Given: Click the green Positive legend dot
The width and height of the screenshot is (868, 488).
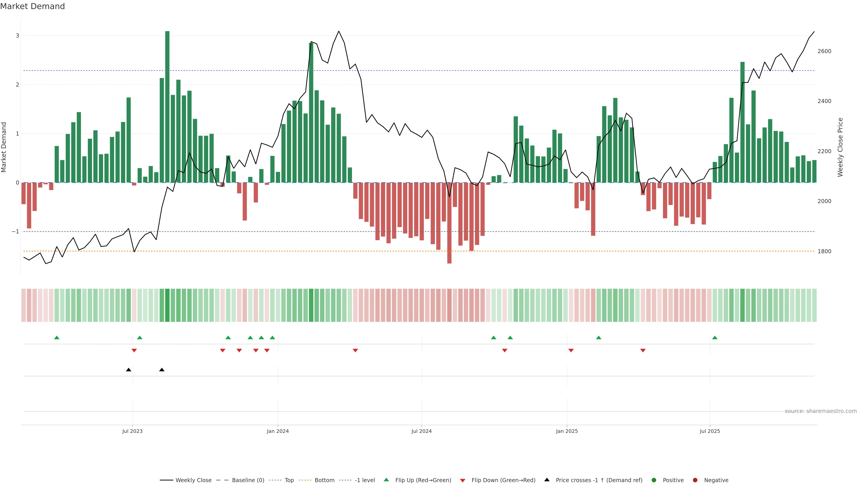Looking at the screenshot, I should pyautogui.click(x=654, y=480).
